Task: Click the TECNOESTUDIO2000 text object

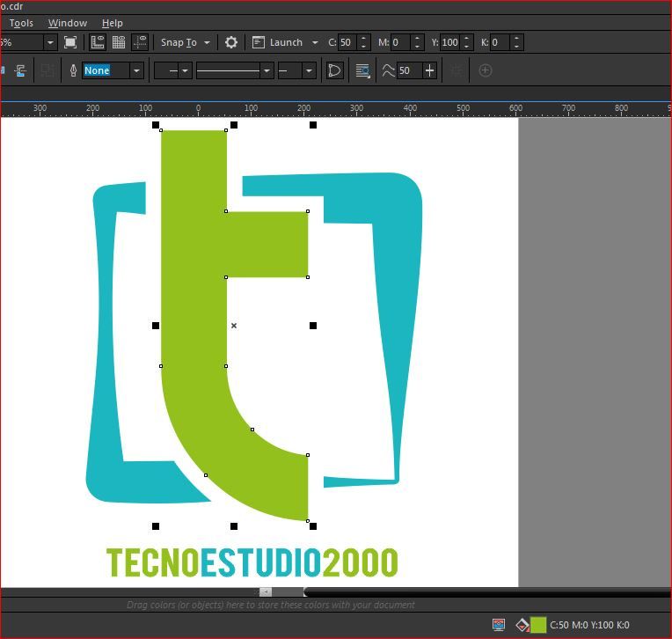Action: (x=252, y=562)
